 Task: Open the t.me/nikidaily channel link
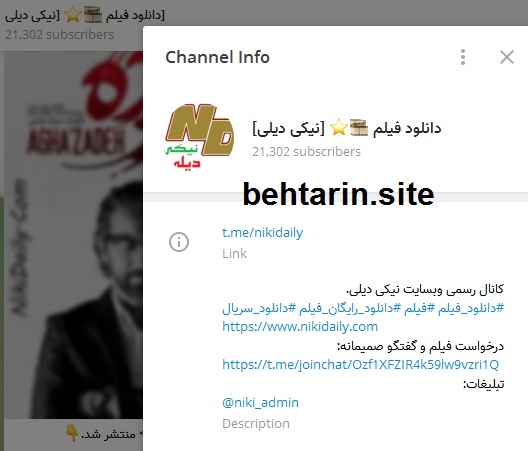click(x=262, y=232)
